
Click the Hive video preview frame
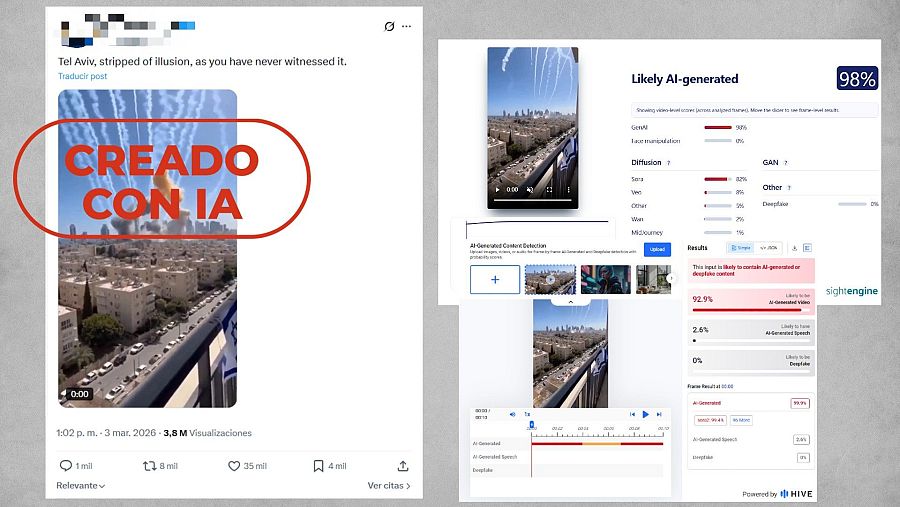[571, 354]
